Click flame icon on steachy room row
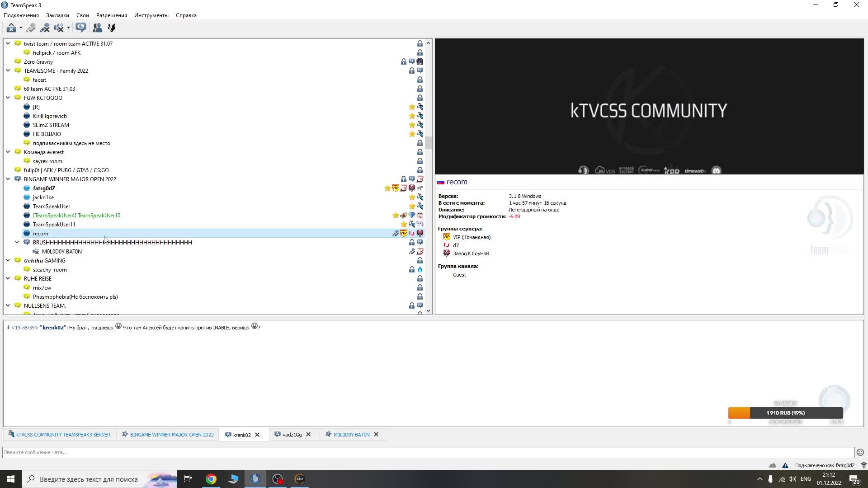The width and height of the screenshot is (868, 488). click(x=420, y=270)
